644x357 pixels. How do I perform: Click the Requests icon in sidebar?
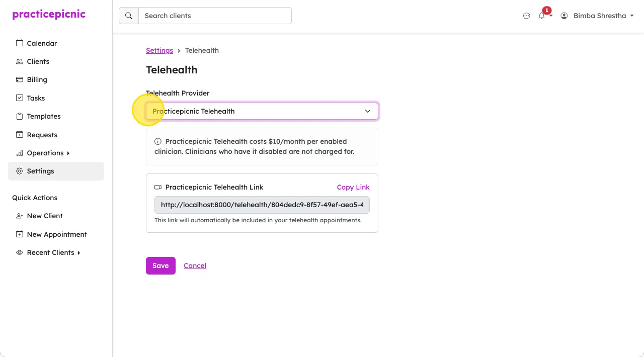(x=20, y=135)
